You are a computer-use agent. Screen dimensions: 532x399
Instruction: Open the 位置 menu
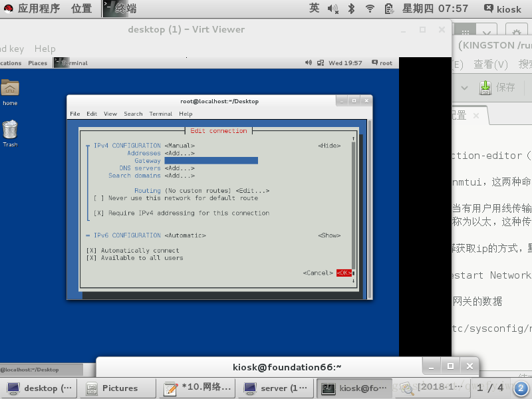pyautogui.click(x=81, y=9)
